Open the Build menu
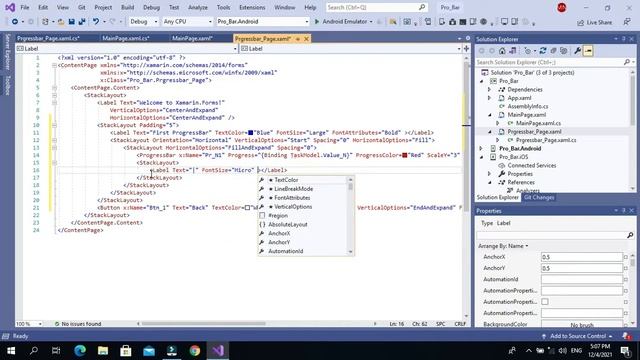 (x=127, y=7)
